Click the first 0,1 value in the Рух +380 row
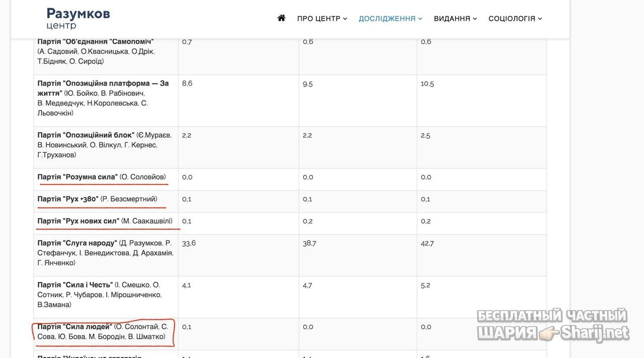 pos(186,199)
